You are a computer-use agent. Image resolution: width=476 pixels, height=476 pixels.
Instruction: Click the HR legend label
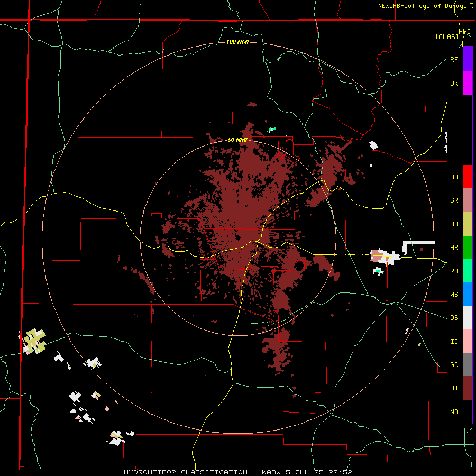pos(454,248)
